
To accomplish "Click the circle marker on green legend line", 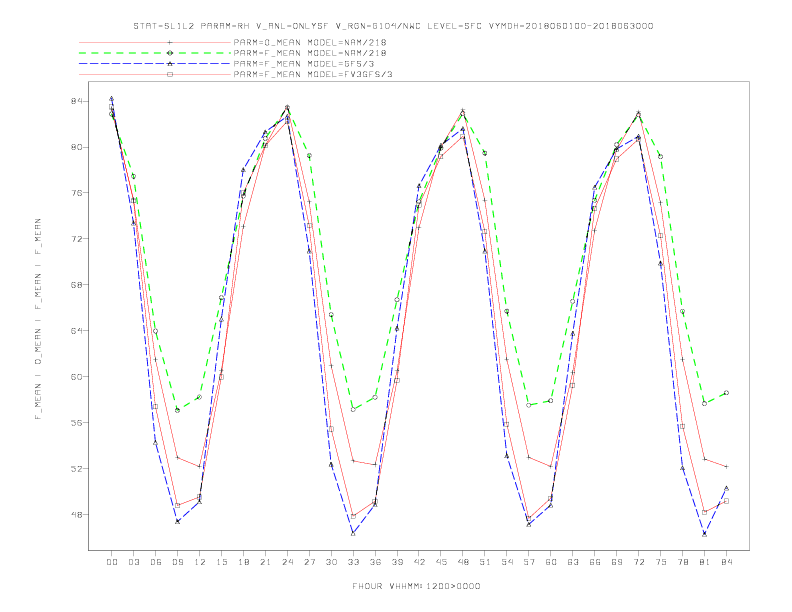I will pos(170,53).
